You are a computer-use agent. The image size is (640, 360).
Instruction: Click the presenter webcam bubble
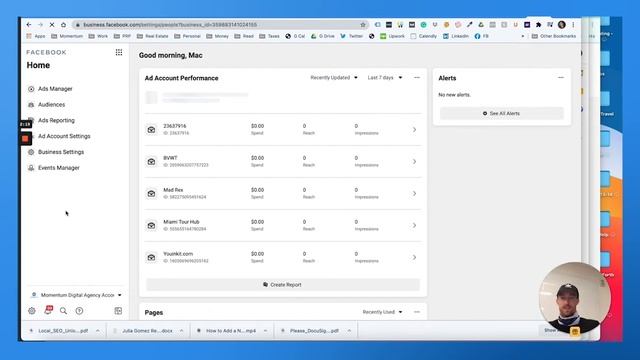coord(575,298)
